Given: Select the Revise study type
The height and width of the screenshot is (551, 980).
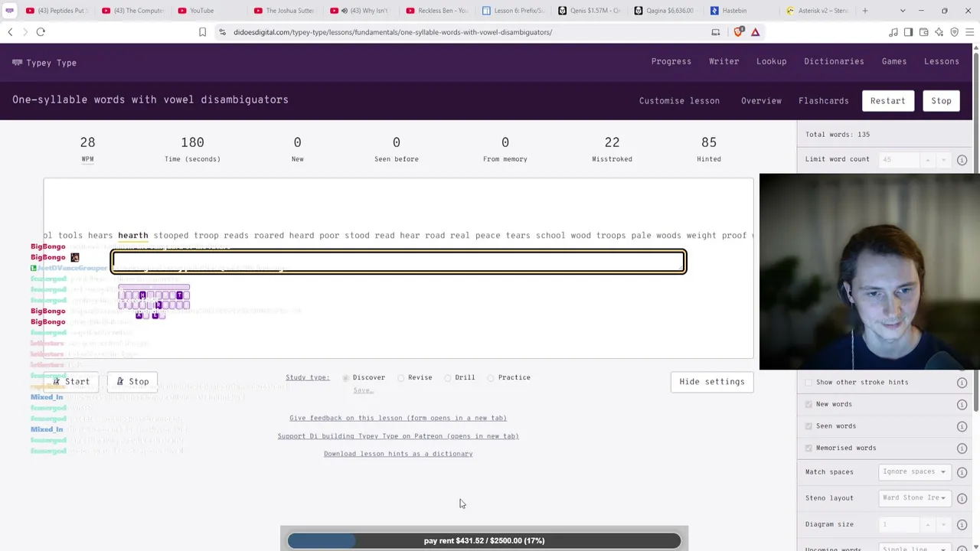Looking at the screenshot, I should (x=401, y=378).
